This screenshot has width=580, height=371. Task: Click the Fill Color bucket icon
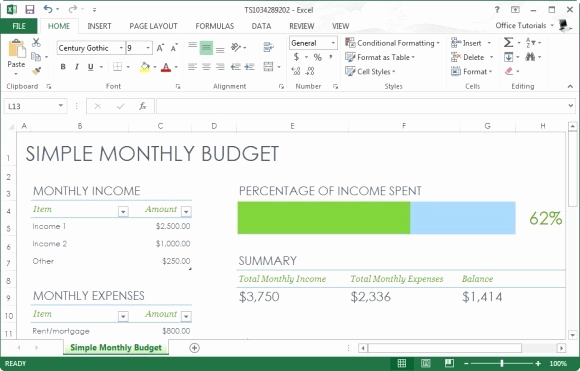[x=145, y=67]
